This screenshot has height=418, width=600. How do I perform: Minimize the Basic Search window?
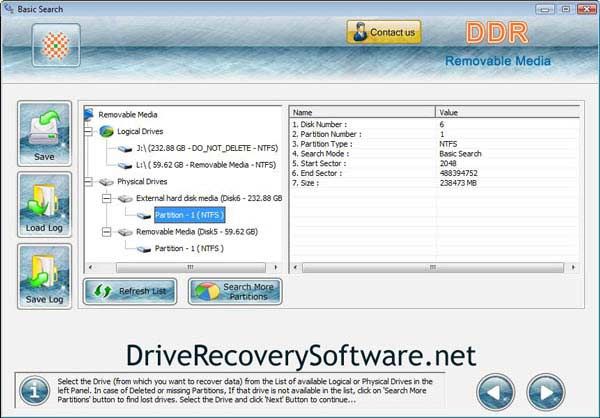[x=545, y=9]
